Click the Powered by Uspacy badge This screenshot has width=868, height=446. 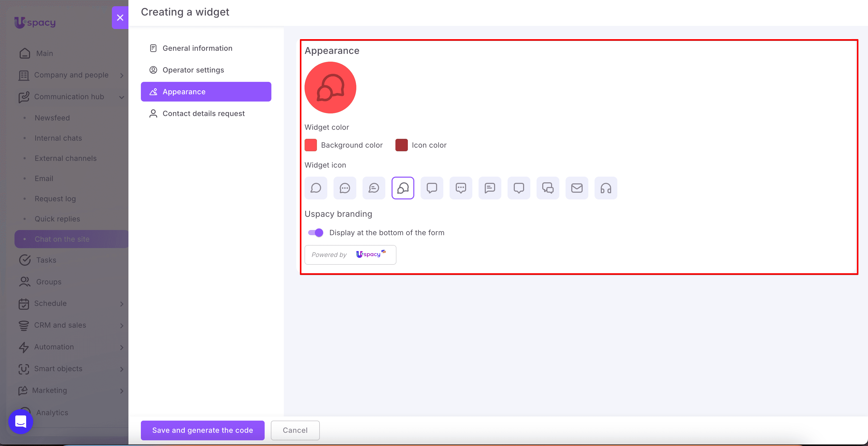(350, 255)
